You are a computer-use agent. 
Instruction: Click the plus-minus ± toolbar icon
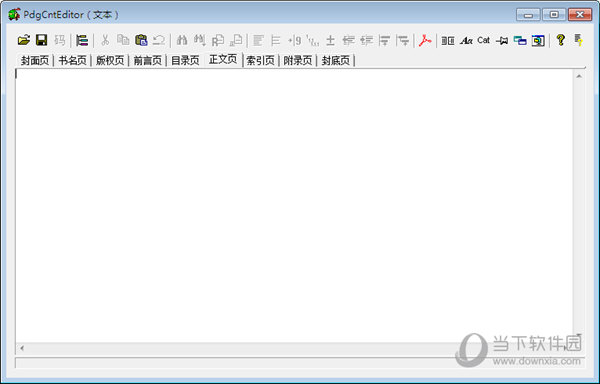point(330,40)
